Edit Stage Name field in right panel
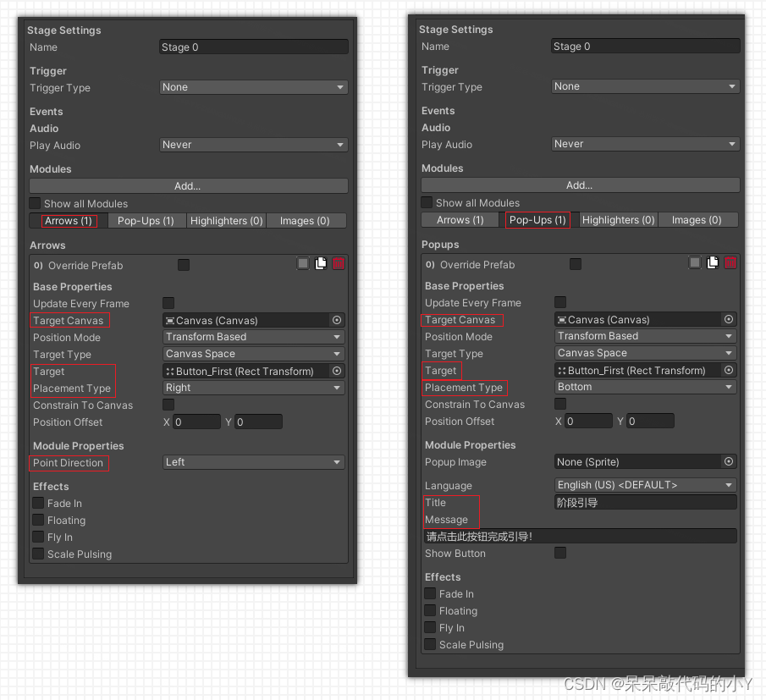 tap(645, 46)
